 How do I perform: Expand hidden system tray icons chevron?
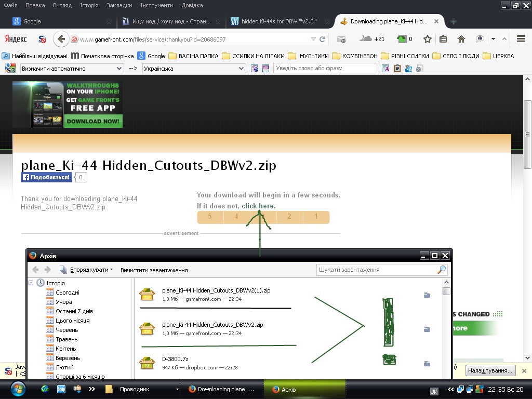[x=450, y=389]
